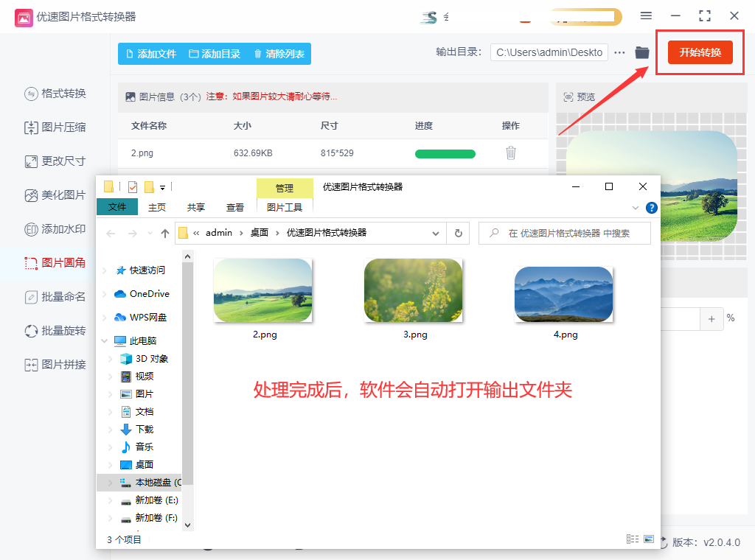Click the Explorer forward arrow

pos(133,234)
